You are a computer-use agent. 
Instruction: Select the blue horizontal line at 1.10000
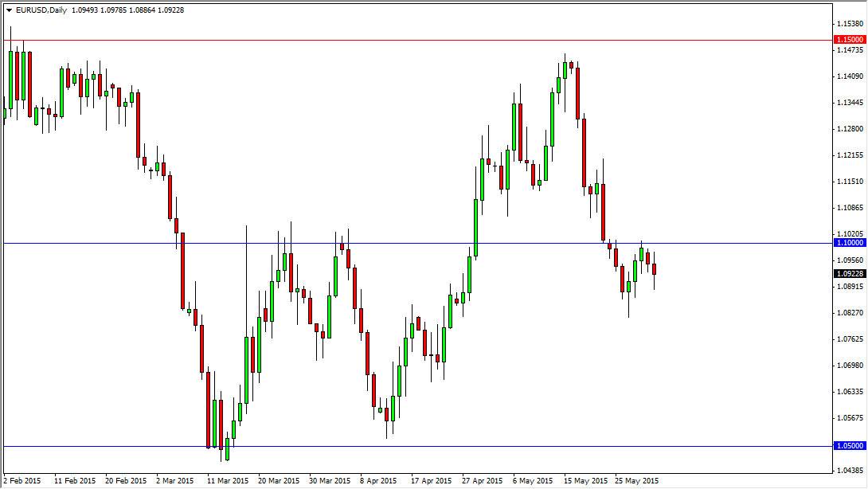click(x=418, y=243)
